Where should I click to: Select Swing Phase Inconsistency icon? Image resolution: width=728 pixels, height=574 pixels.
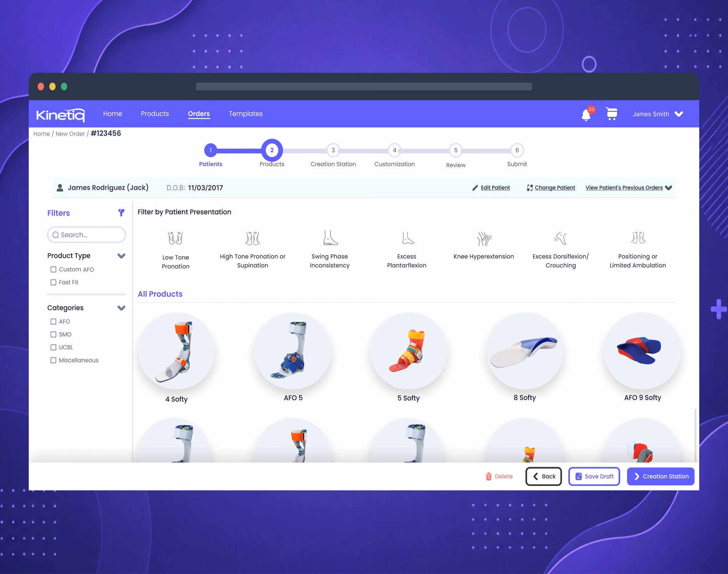[x=330, y=238]
